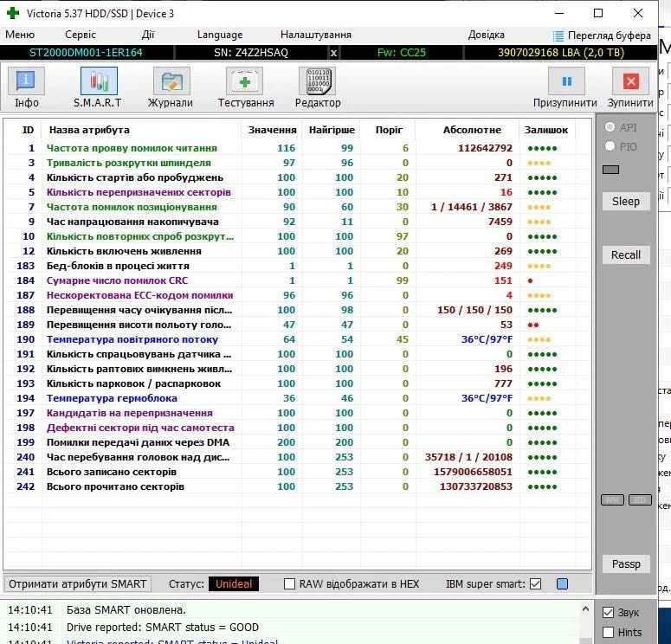Open the Налаштування menu
The image size is (671, 644).
316,35
